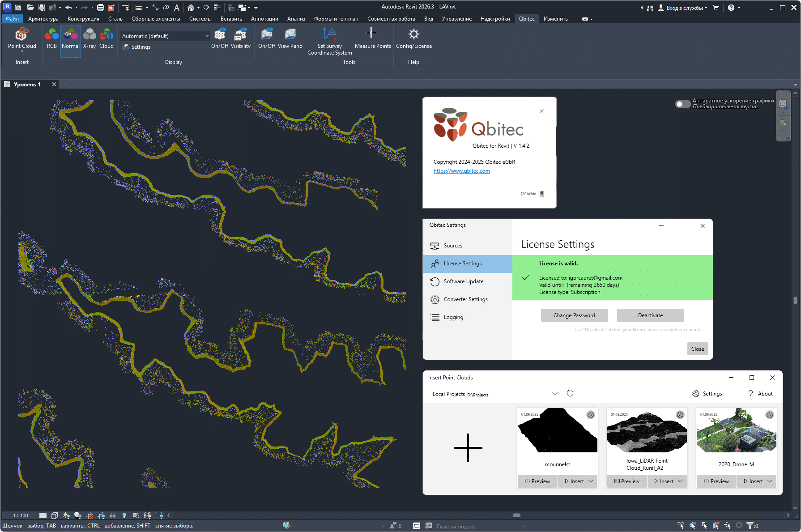Switch to the Qbitec ribbon tab

(x=527, y=18)
